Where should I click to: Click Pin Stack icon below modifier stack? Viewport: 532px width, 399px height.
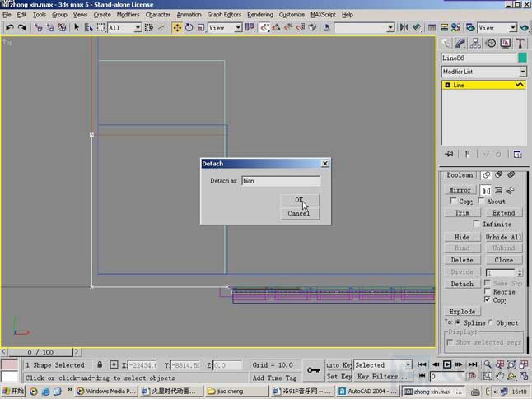[x=449, y=154]
